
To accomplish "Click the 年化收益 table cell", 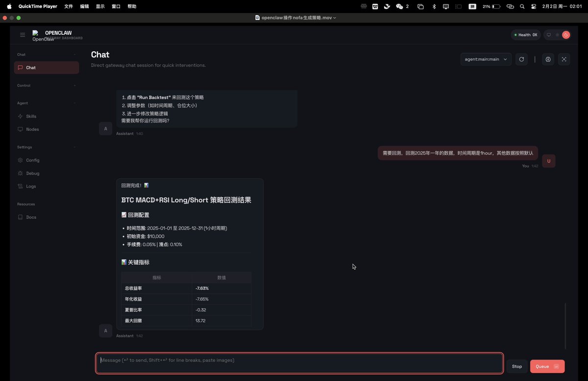I will (x=157, y=299).
